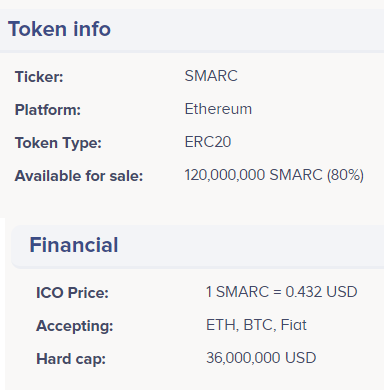Select the Accepting label
384x390 pixels.
point(75,326)
